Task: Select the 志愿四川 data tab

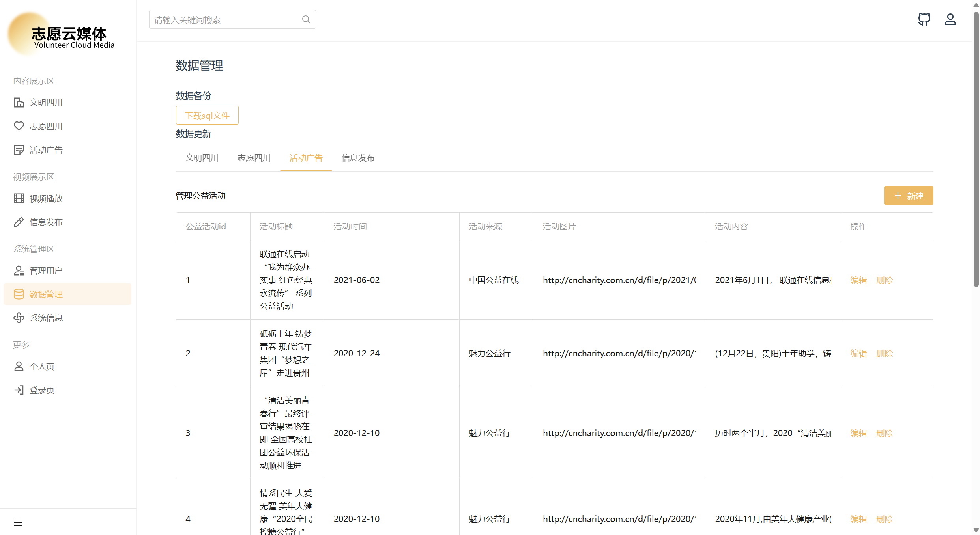Action: tap(254, 158)
